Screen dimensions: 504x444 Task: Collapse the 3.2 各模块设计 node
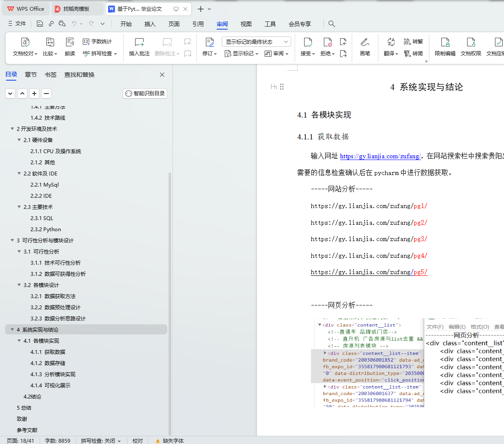point(19,285)
